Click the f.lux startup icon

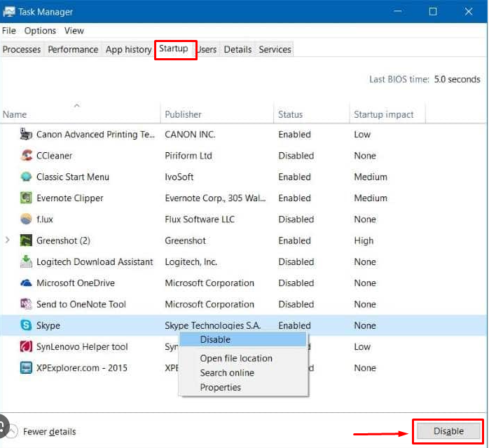pos(26,219)
